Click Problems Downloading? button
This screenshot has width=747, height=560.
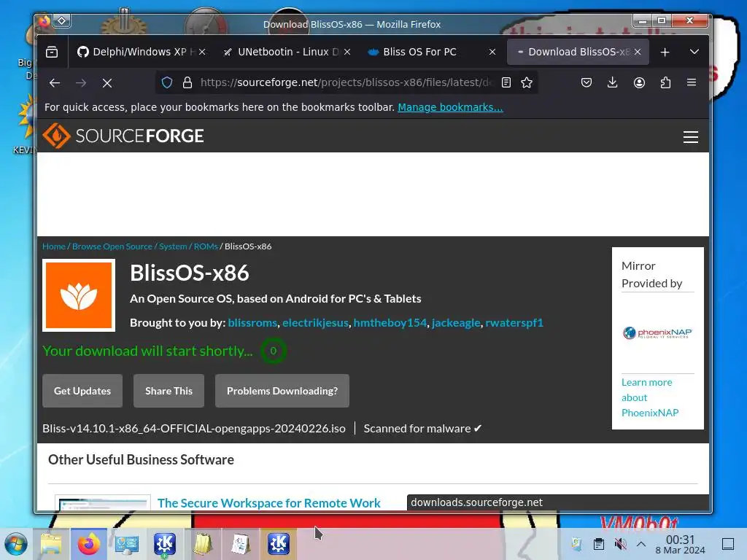click(x=282, y=391)
